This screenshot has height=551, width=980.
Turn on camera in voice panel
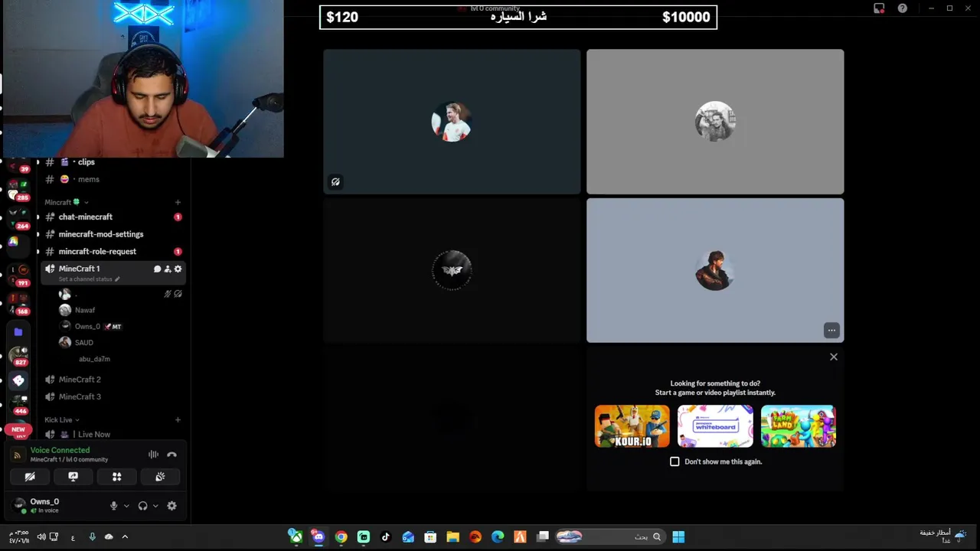[30, 477]
